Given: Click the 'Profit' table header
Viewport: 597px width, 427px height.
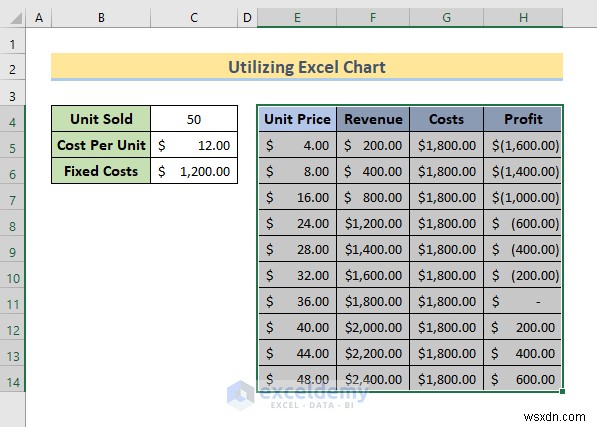Looking at the screenshot, I should [523, 119].
